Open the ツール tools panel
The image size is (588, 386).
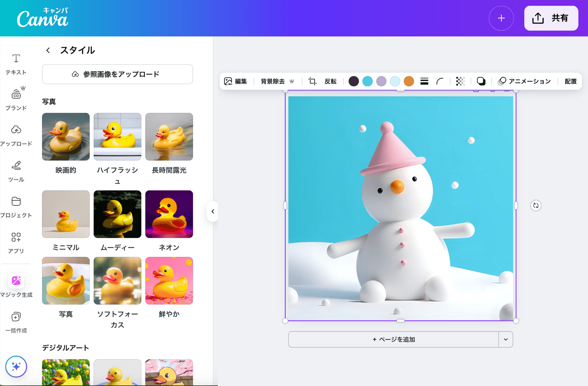point(16,171)
